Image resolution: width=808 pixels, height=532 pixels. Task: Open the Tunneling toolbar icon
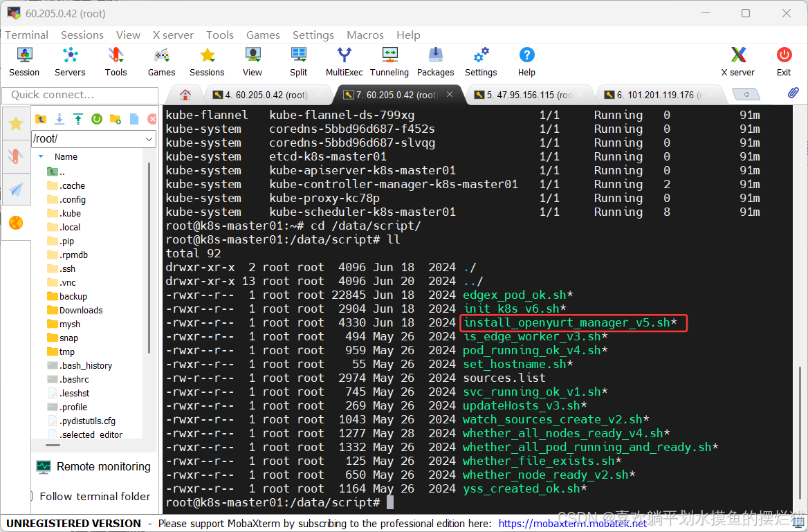389,62
